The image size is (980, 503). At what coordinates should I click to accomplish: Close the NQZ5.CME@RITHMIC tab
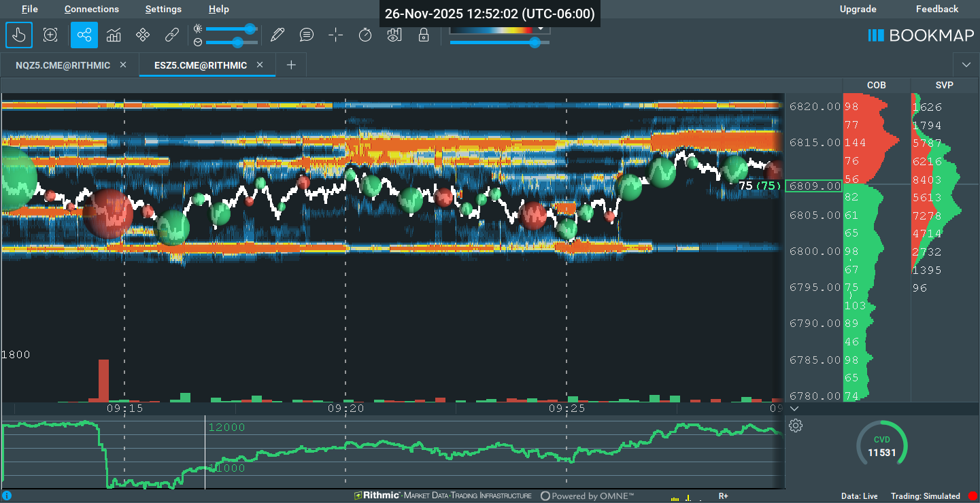click(123, 65)
